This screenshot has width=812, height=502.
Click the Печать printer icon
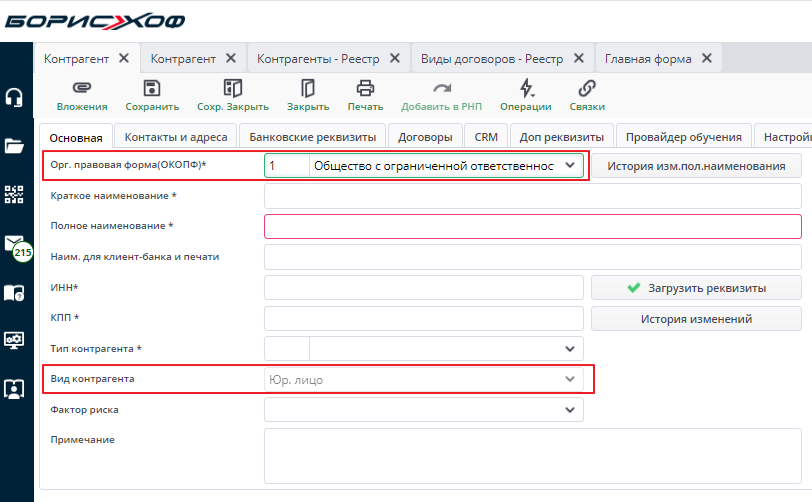(x=365, y=88)
